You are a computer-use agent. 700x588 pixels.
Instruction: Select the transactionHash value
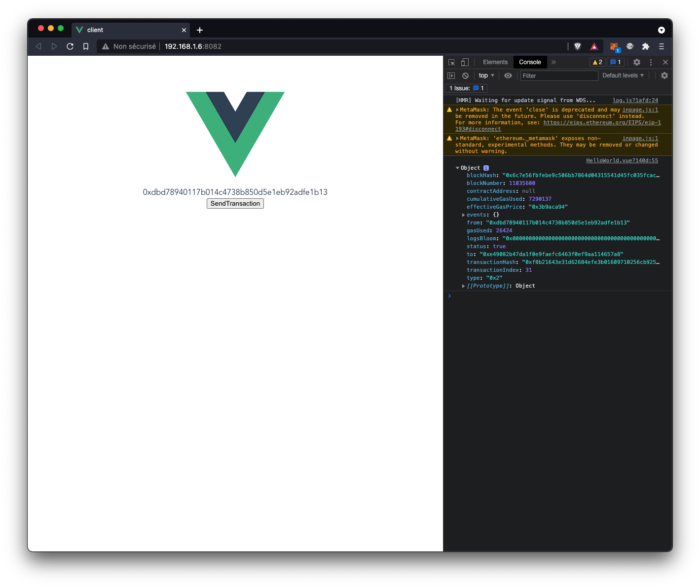(x=590, y=262)
